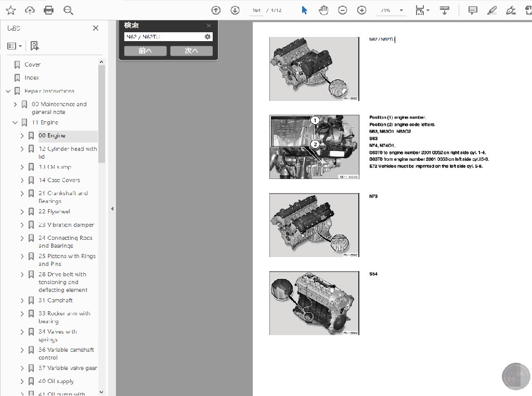Select the 23 Vibration damper bookmark
Screen dimensions: 532x396
pyautogui.click(x=66, y=225)
